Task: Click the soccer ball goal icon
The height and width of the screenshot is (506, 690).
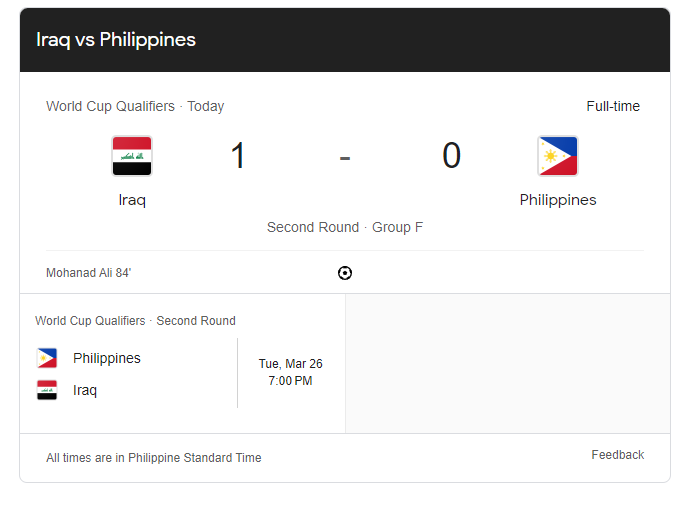Action: coord(345,273)
